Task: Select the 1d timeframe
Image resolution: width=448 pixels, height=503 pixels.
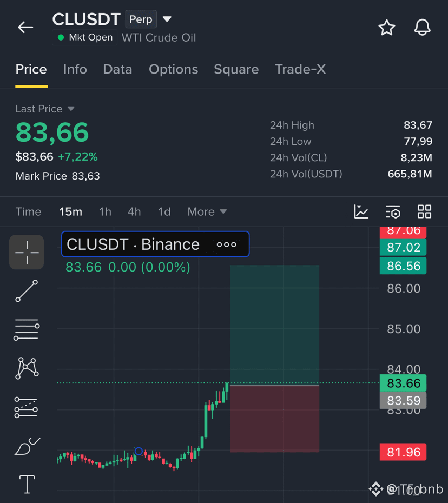Action: [164, 211]
